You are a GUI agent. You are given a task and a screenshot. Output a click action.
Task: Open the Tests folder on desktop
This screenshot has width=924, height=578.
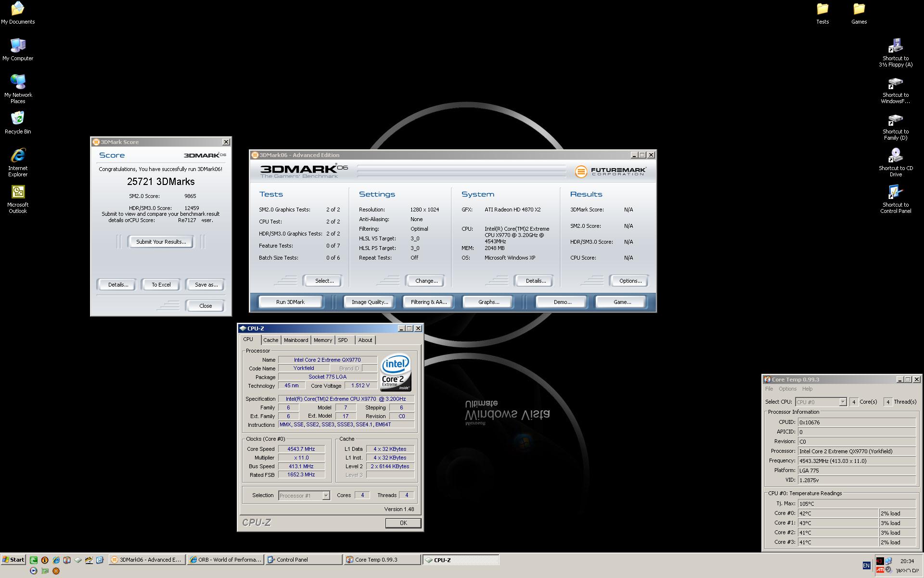click(x=822, y=13)
